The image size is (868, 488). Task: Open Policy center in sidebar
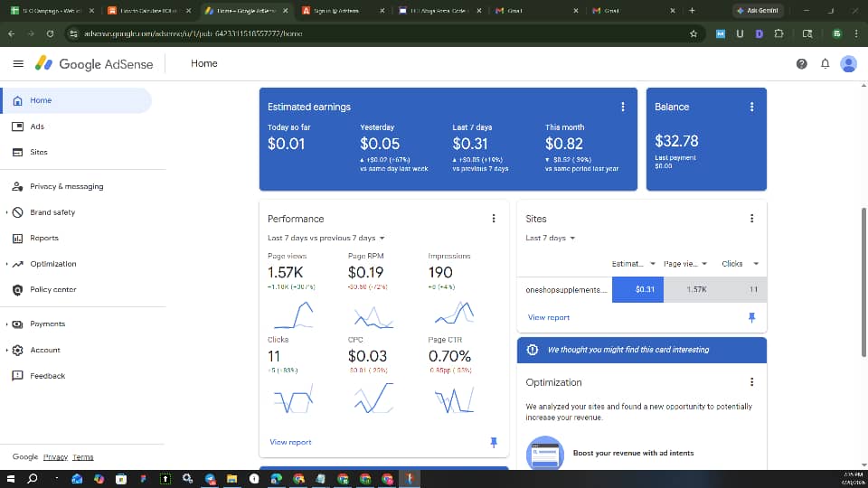coord(52,289)
